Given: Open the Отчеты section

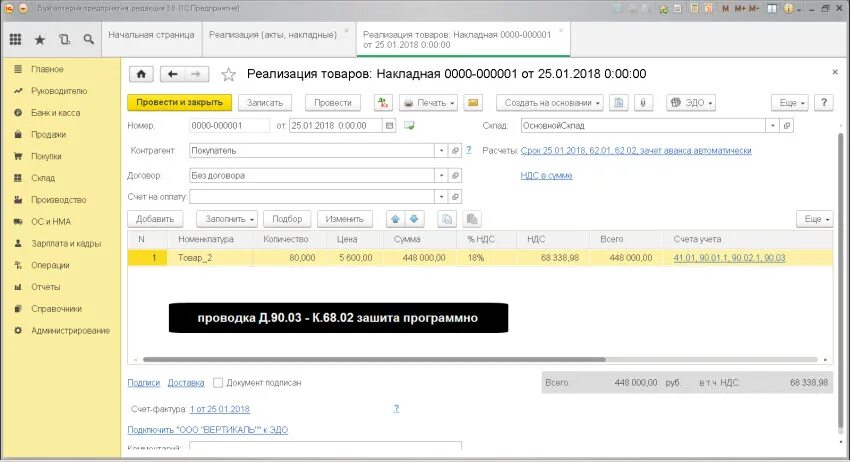Looking at the screenshot, I should (x=46, y=287).
